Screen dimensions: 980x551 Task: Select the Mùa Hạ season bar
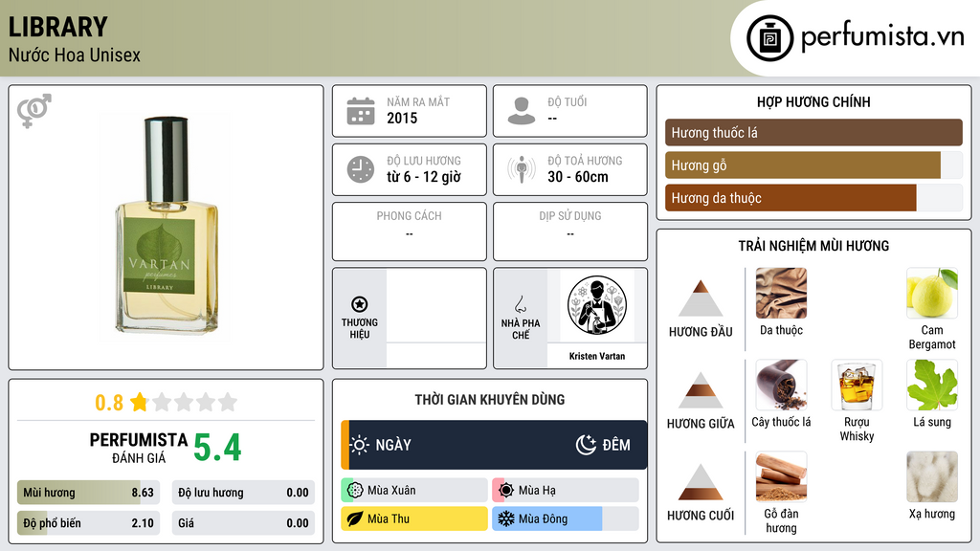tap(565, 491)
